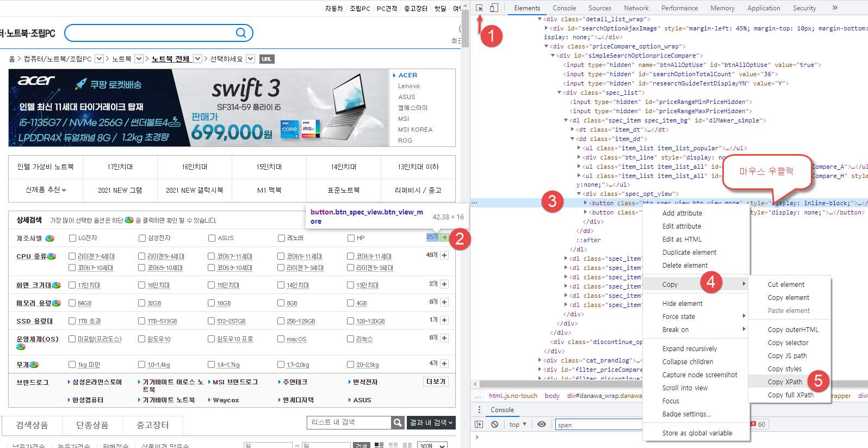Screen dimensions: 868x448
Task: Expand the 화면 크기대 options plus button
Action: click(x=444, y=284)
